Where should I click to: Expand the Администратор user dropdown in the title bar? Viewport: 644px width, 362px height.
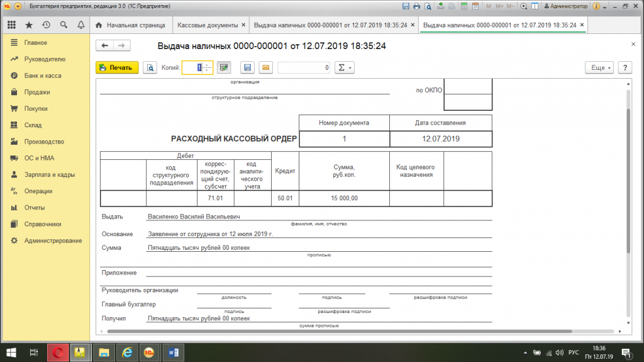coord(569,6)
